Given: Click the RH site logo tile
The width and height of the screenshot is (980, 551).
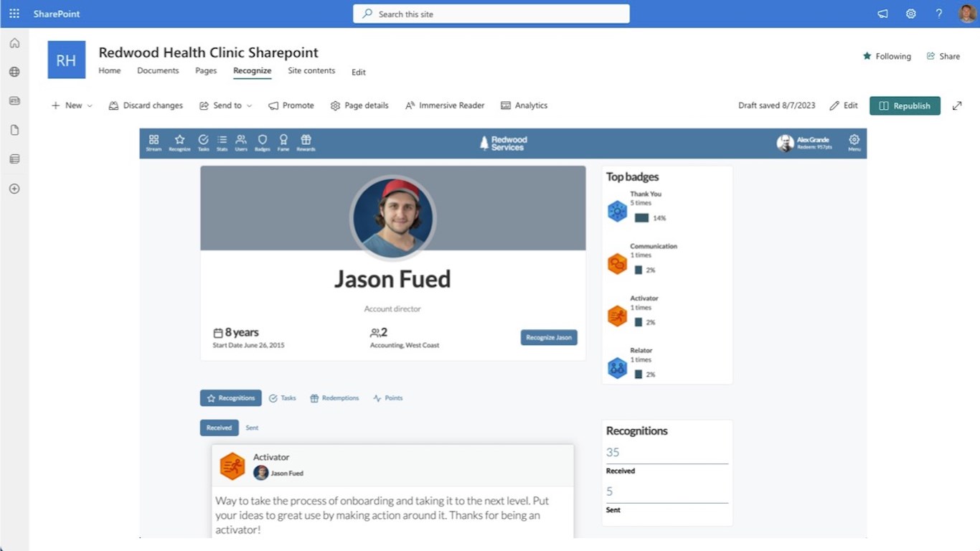Looking at the screenshot, I should click(66, 60).
